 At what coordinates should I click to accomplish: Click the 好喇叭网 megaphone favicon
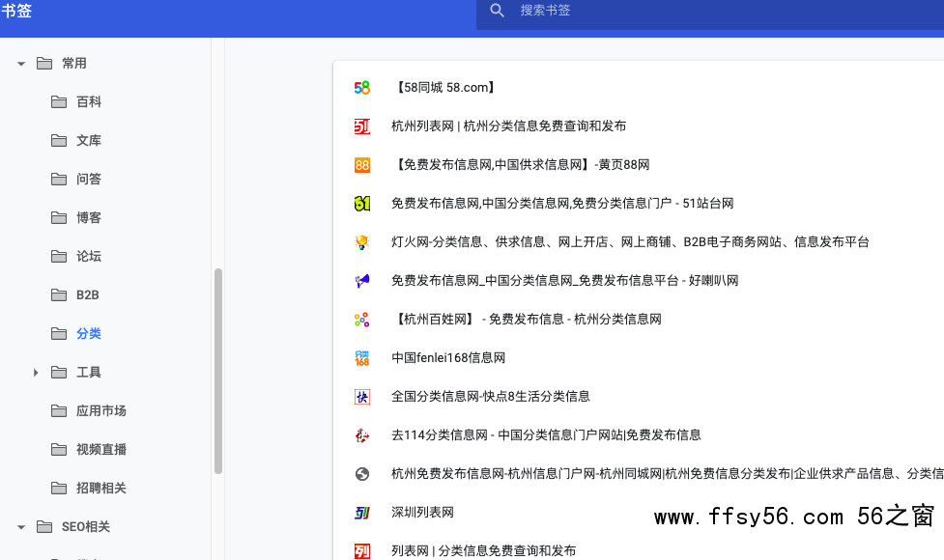tap(361, 281)
